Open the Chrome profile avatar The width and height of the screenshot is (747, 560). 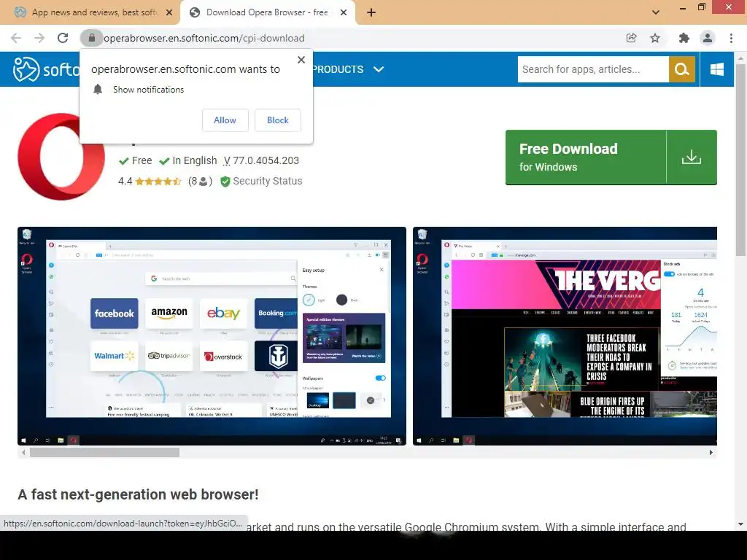coord(708,38)
